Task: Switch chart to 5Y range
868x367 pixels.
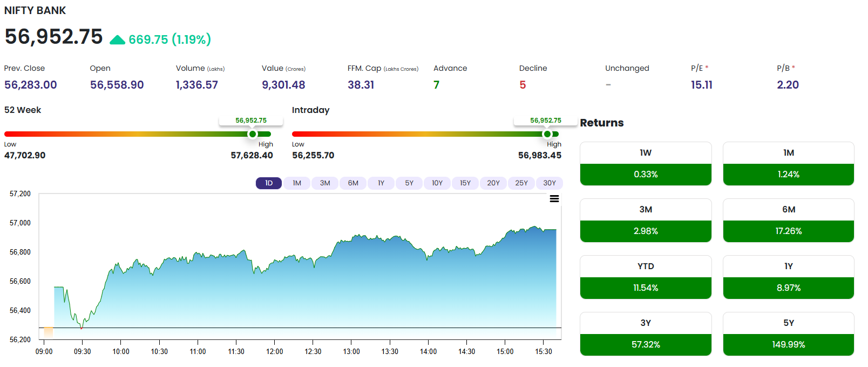Action: coord(409,183)
